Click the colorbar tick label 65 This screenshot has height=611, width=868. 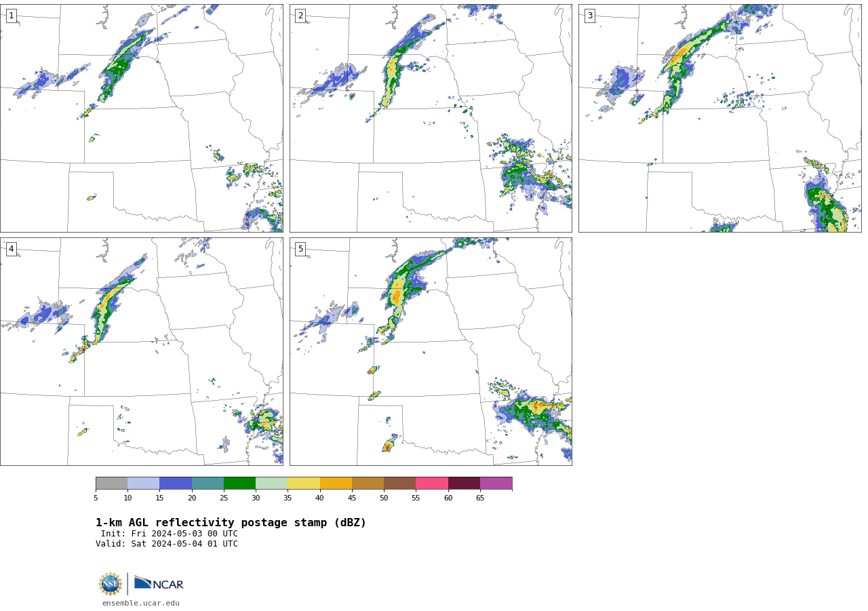pyautogui.click(x=480, y=498)
